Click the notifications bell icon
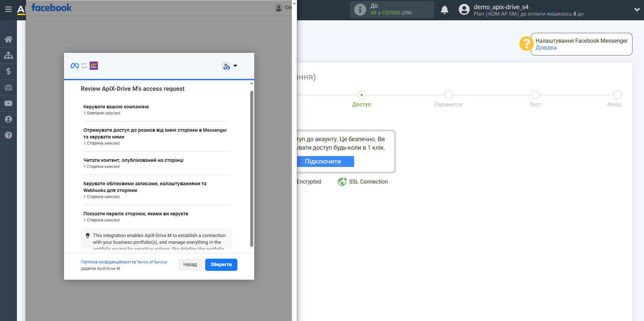 coord(445,10)
